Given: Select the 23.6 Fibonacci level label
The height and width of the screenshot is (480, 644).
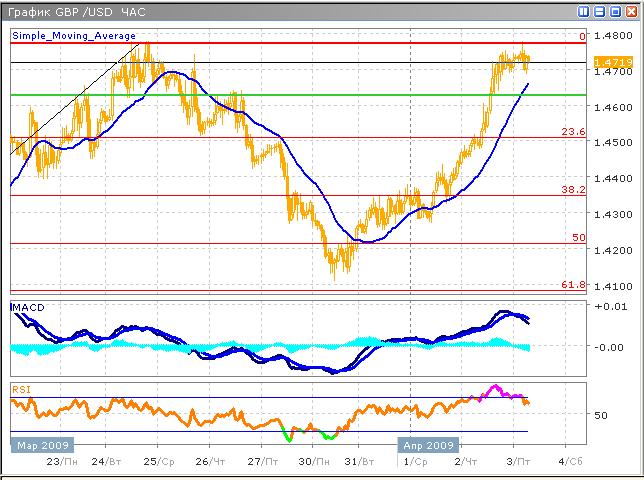Looking at the screenshot, I should click(x=571, y=131).
